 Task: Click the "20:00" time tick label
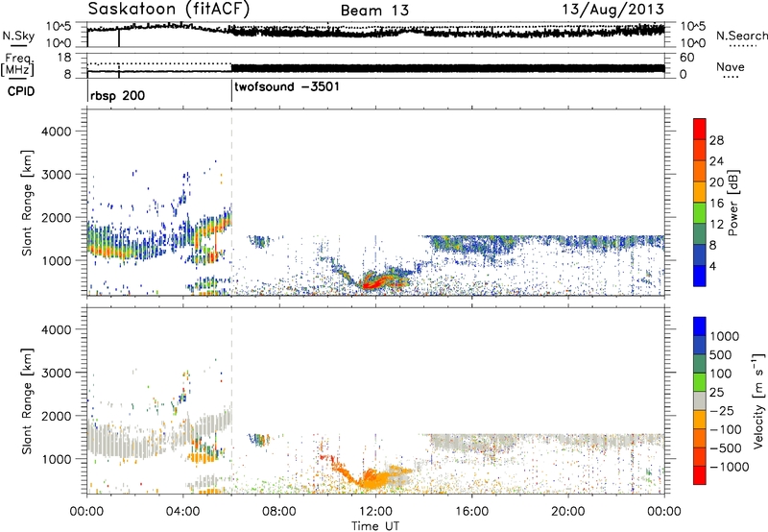click(568, 512)
